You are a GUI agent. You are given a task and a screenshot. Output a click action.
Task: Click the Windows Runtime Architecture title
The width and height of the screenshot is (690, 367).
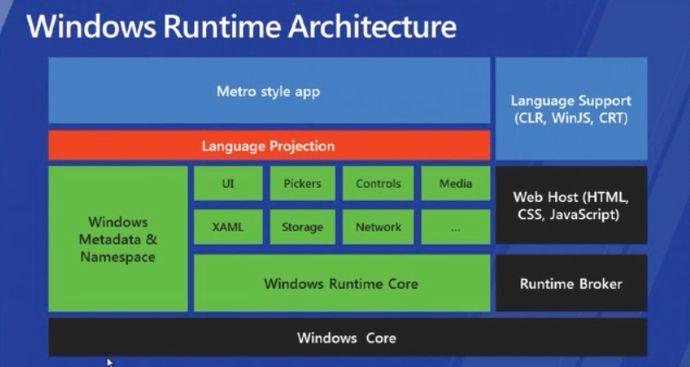tap(241, 26)
